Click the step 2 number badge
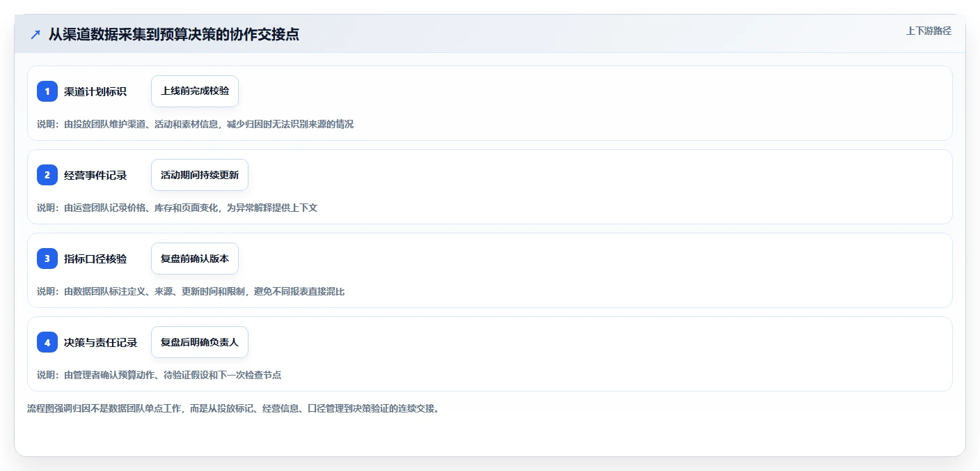This screenshot has width=980, height=471. point(47,175)
